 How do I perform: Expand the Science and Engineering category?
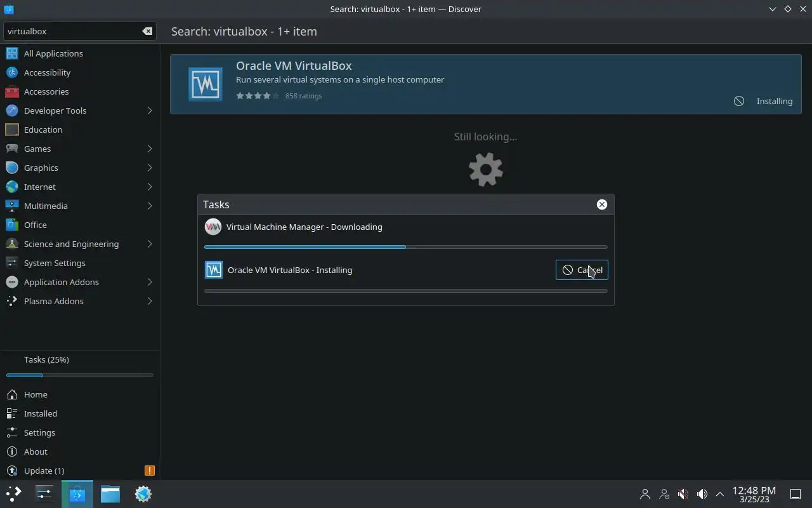[150, 244]
